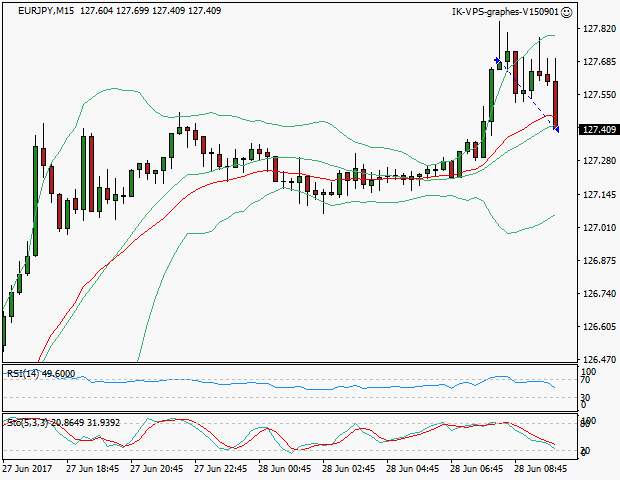Click the blue trade entry arrow marker

[x=497, y=62]
